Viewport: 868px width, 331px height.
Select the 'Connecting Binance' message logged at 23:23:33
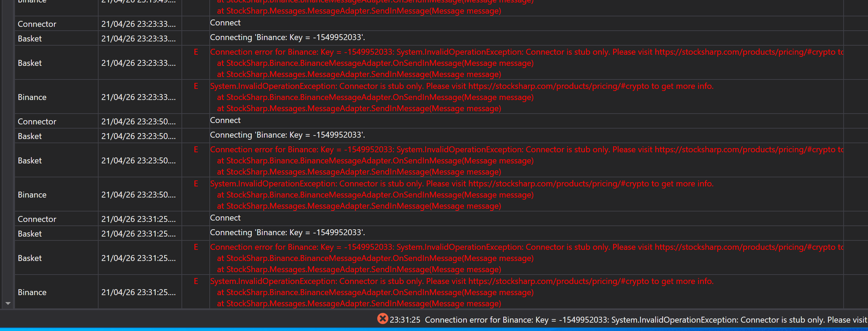287,38
